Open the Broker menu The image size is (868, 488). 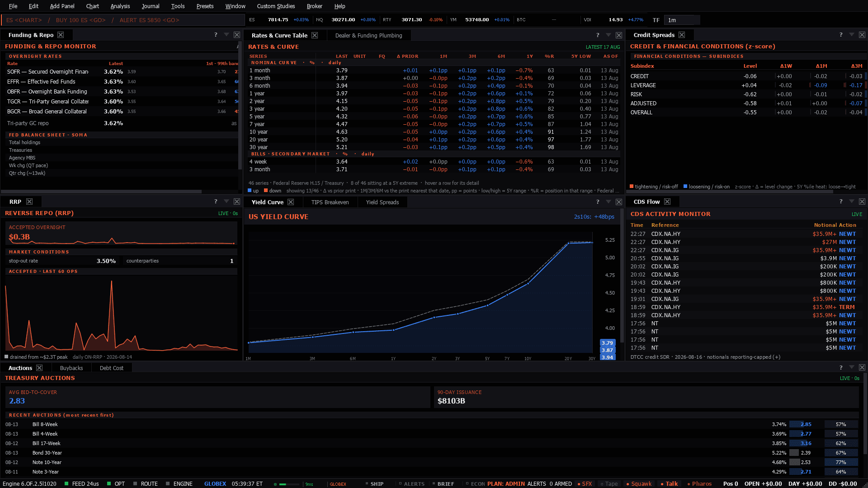pos(314,6)
